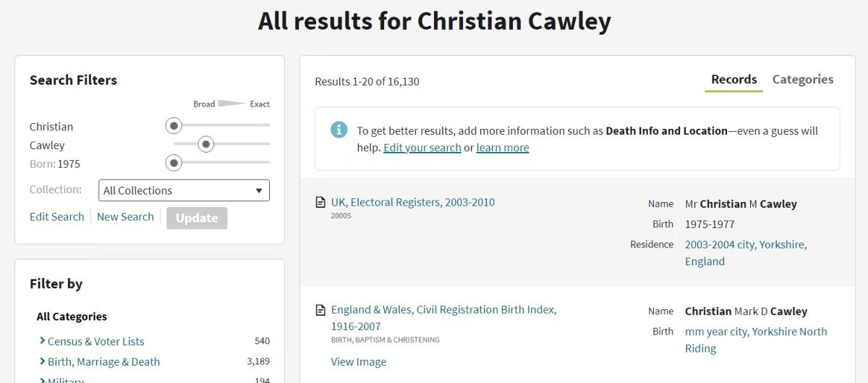The height and width of the screenshot is (383, 868).
Task: Open the All Collections dropdown
Action: pos(184,190)
